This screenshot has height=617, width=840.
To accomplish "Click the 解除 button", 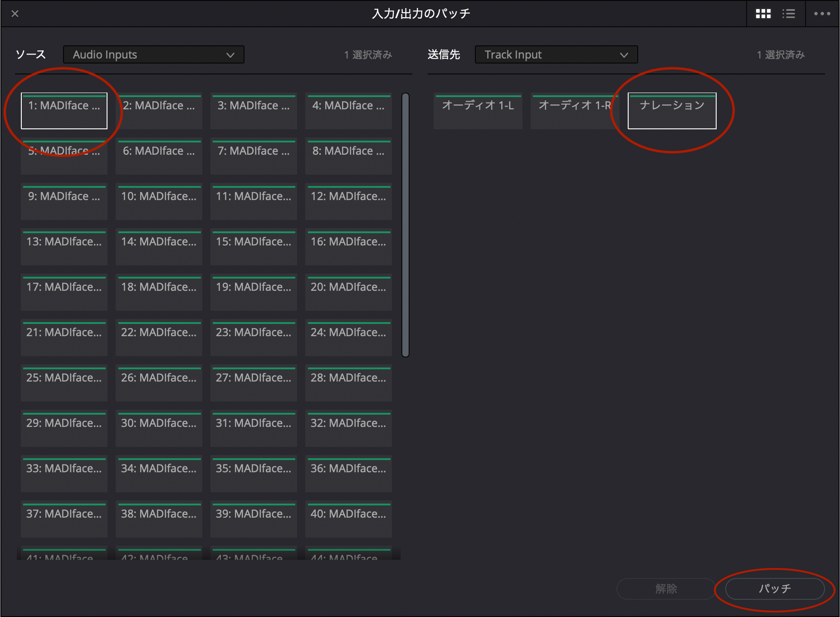I will pos(666,588).
